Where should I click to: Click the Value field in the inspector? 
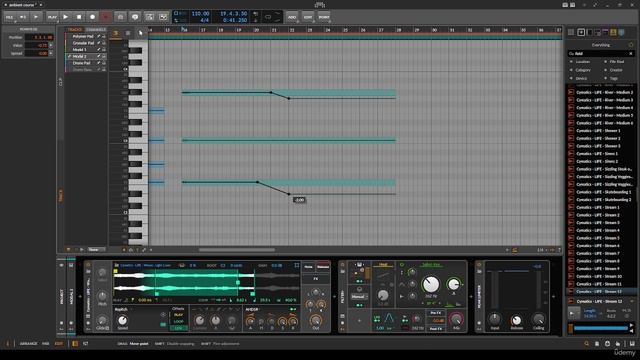tap(37, 45)
